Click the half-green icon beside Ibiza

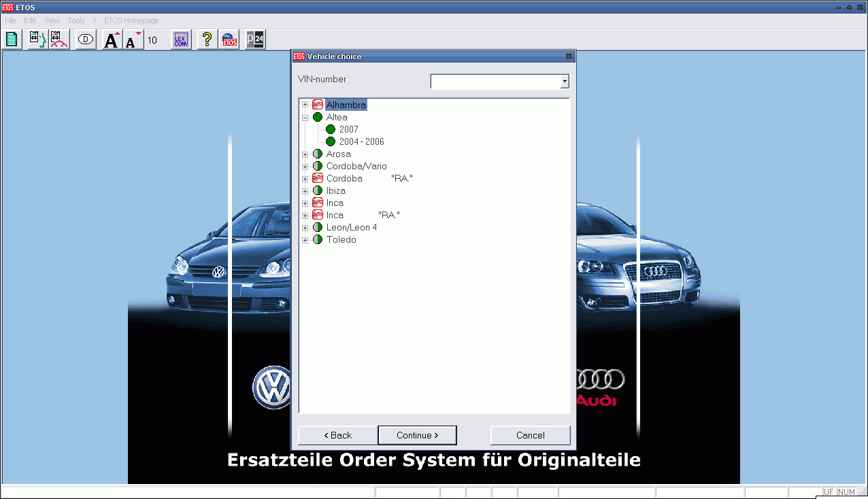(318, 190)
